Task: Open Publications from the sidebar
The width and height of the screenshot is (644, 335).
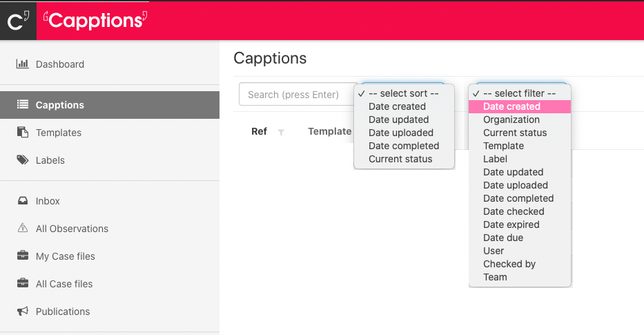Action: coord(63,312)
